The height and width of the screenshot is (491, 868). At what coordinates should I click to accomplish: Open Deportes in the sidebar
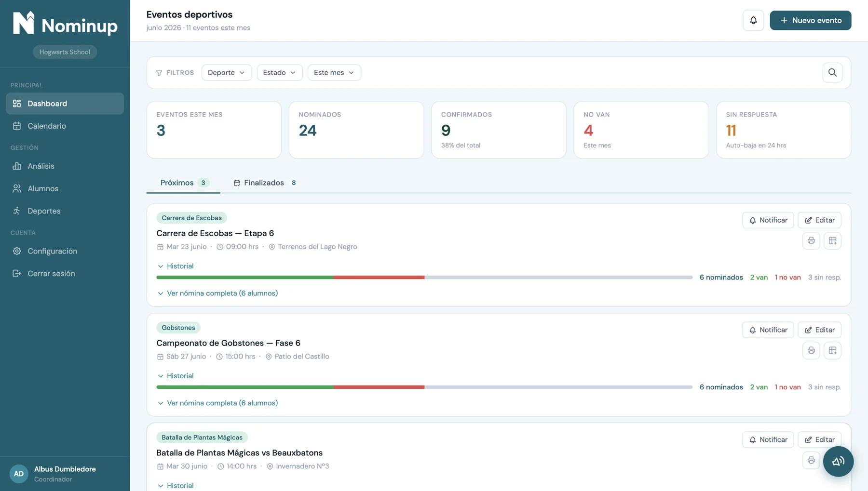[65, 211]
